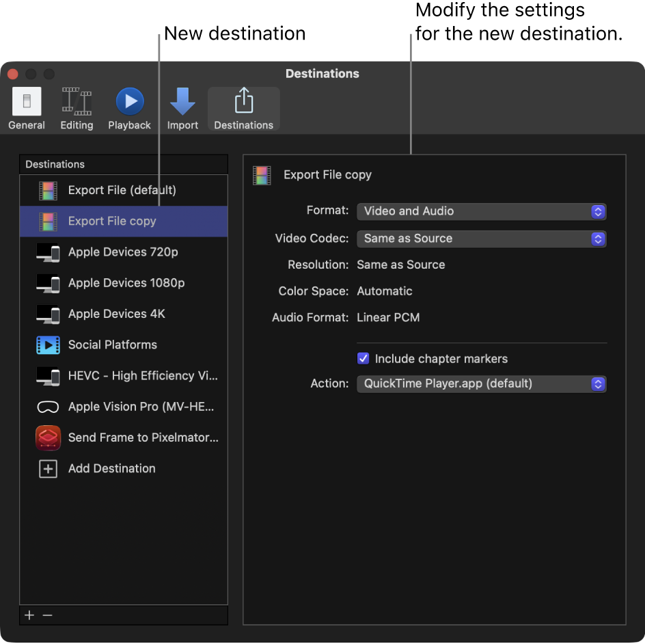Image resolution: width=645 pixels, height=644 pixels.
Task: Toggle Include chapter markers checkbox
Action: point(363,358)
